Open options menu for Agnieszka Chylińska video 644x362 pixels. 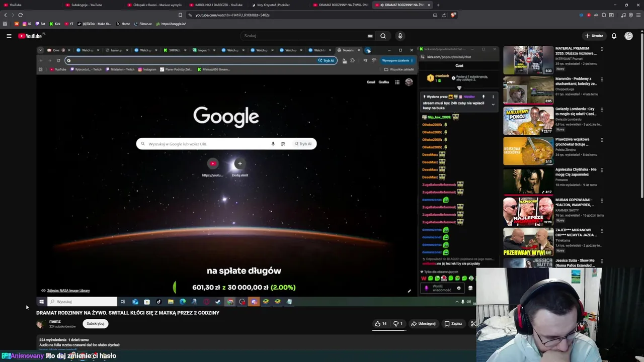(602, 170)
